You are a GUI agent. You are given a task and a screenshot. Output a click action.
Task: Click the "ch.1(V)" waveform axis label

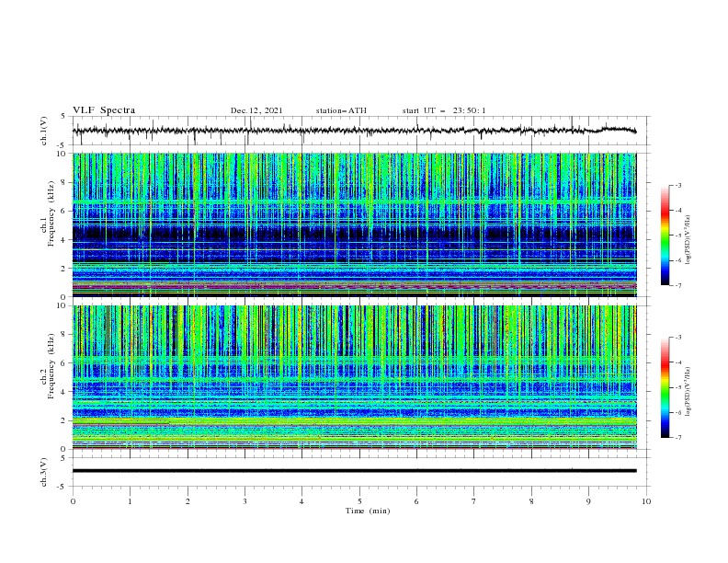click(x=44, y=131)
